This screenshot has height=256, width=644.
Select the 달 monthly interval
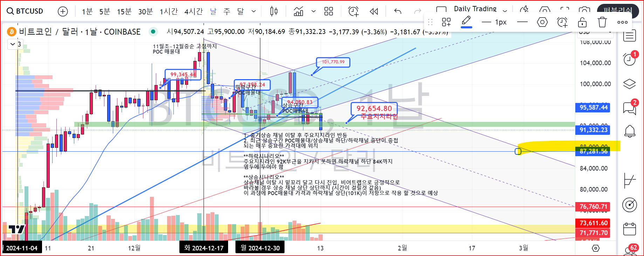[x=240, y=12]
